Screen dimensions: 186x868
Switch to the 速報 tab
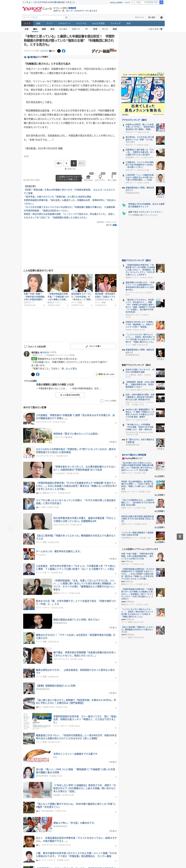38,23
